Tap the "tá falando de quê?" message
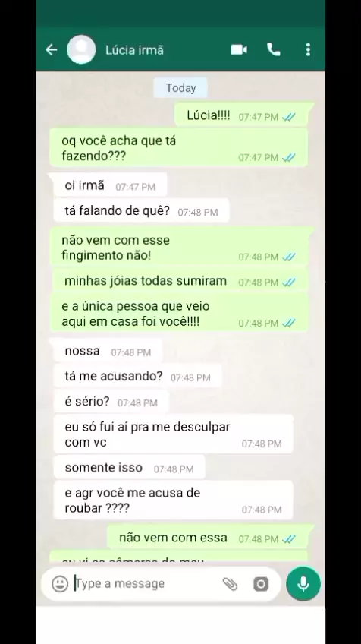The height and width of the screenshot is (644, 361). tap(141, 210)
